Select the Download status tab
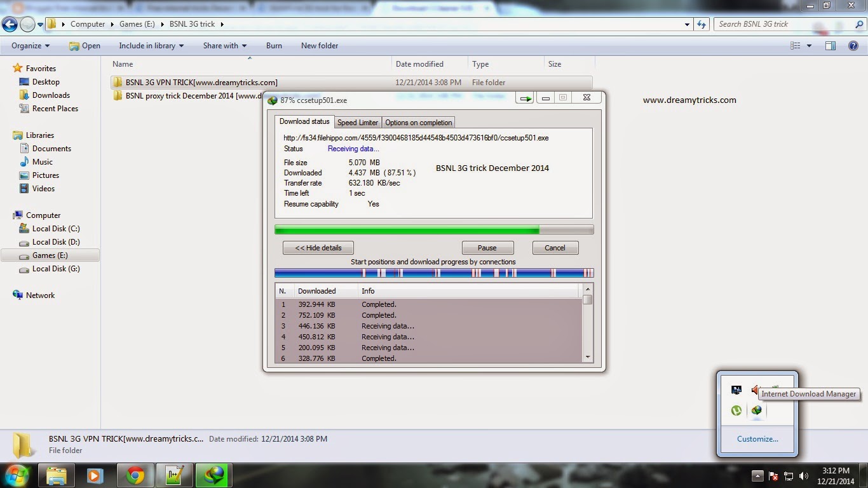 tap(304, 121)
